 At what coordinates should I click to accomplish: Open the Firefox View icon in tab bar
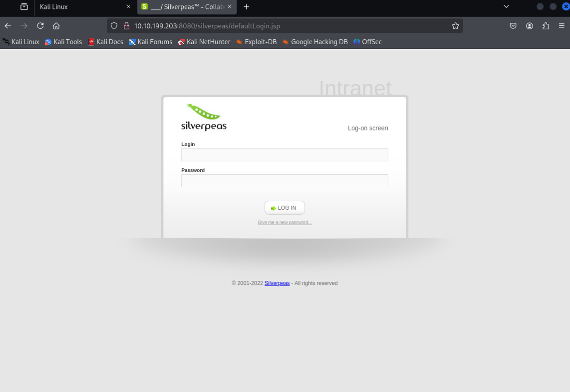pos(24,7)
